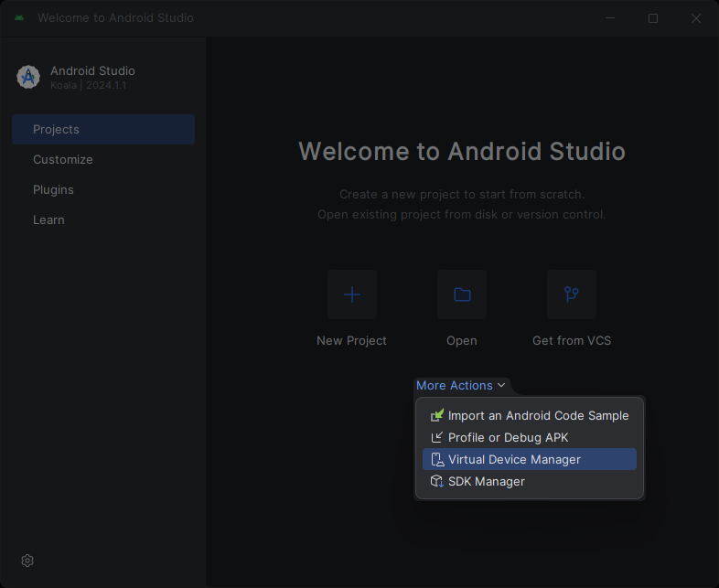
Task: Click the Android Studio name in sidebar
Action: (x=92, y=70)
